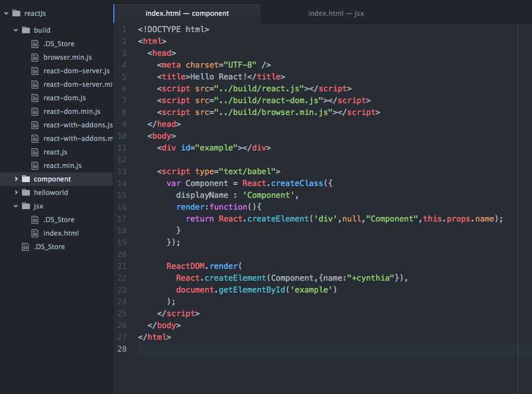The image size is (532, 394).
Task: Click line number 1 in gutter
Action: (x=124, y=29)
